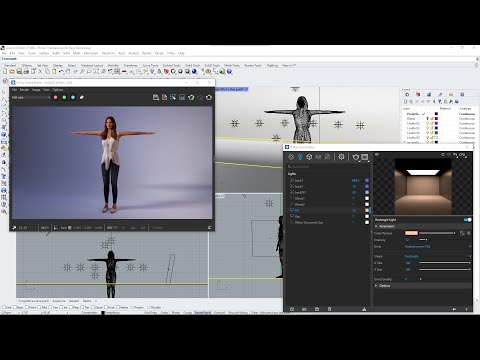480x360 pixels.
Task: Toggle the Mid osnap checkbox
Action: coord(40,307)
